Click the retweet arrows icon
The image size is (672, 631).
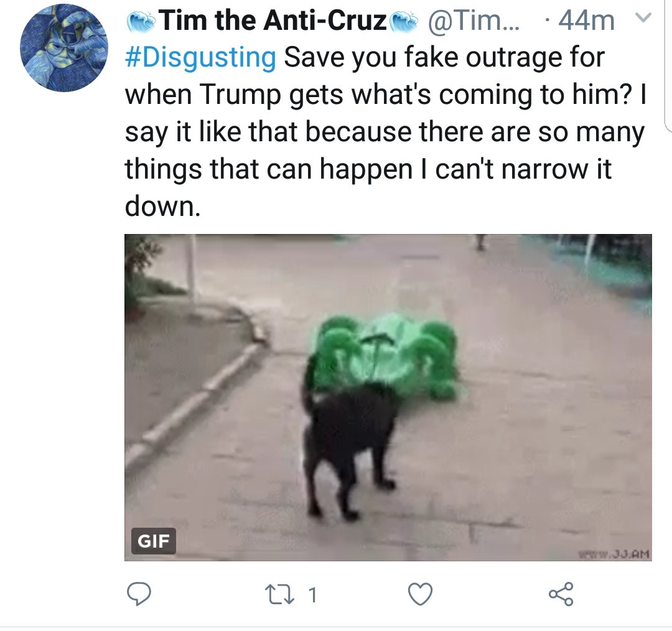(x=280, y=595)
